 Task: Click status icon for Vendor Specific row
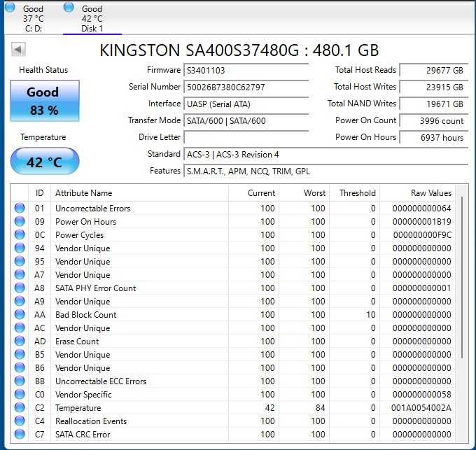(x=20, y=395)
